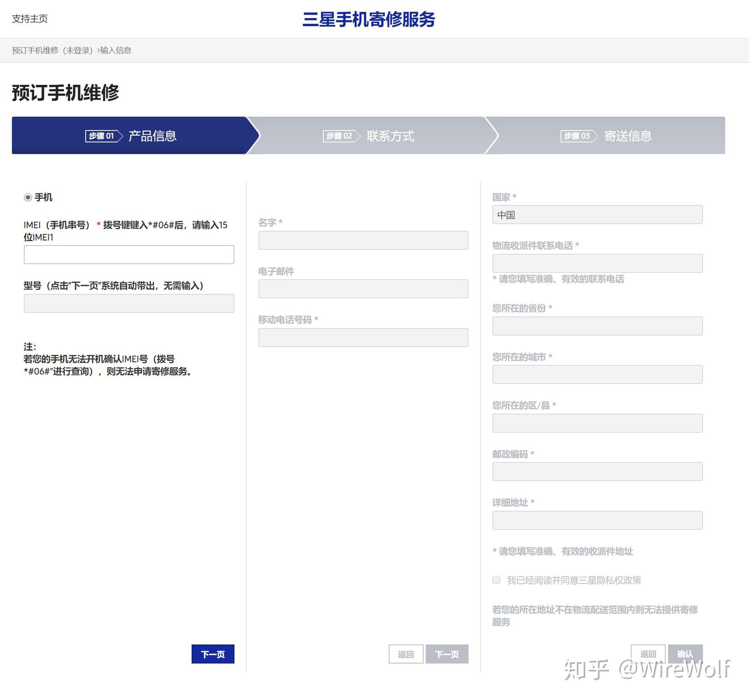Click the 三星手机寄修服务 page title
Viewport: 749px width, 700px height.
pos(369,19)
